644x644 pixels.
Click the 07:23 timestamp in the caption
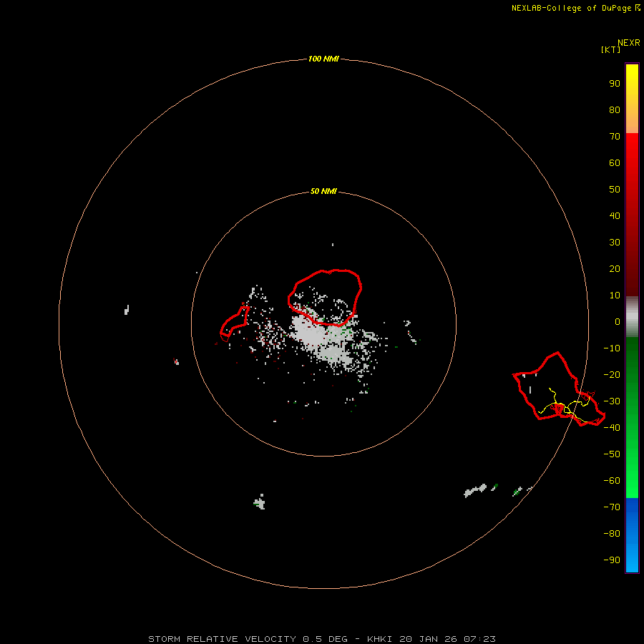pos(479,639)
